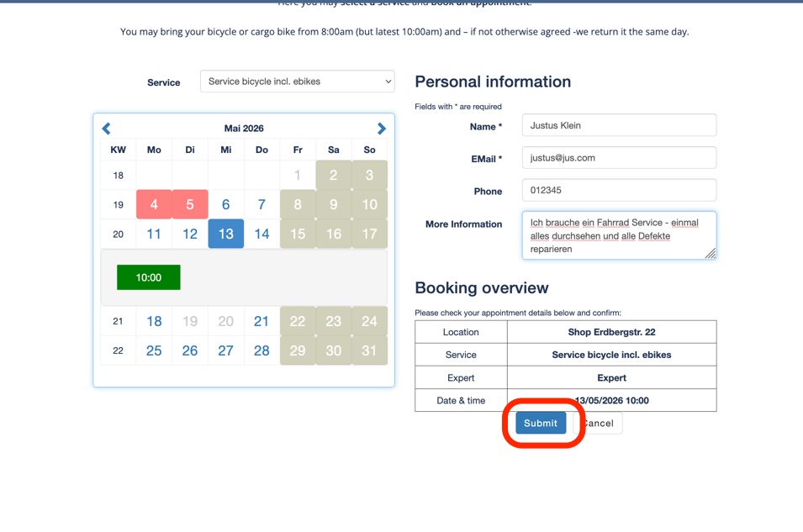Edit the Name input field
Image resolution: width=803 pixels, height=532 pixels.
point(619,125)
